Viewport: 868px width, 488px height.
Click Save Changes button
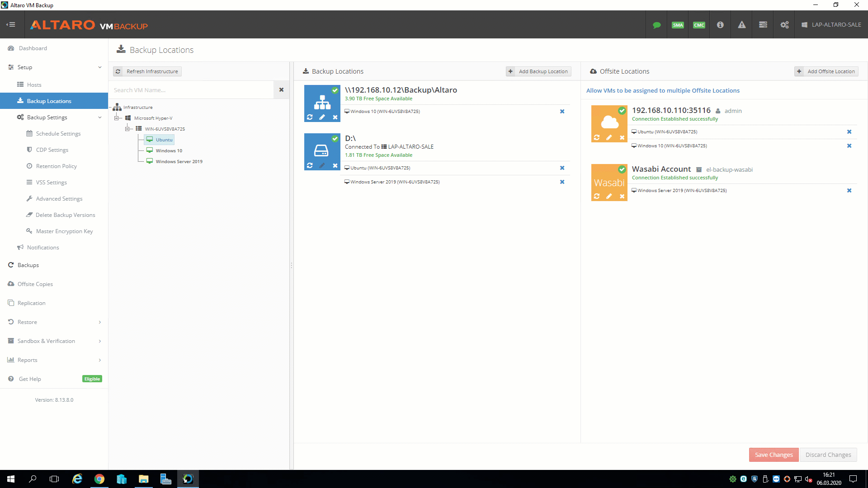coord(773,455)
